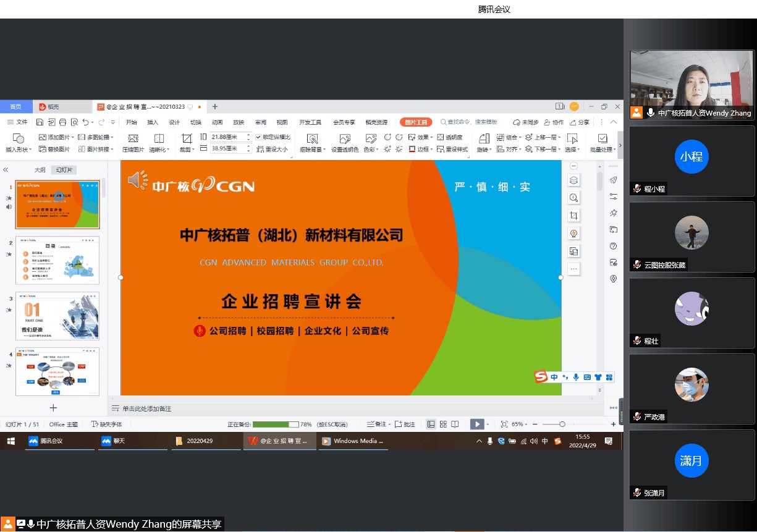
Task: Click the magnifier zoom icon beside slide
Action: 573,198
